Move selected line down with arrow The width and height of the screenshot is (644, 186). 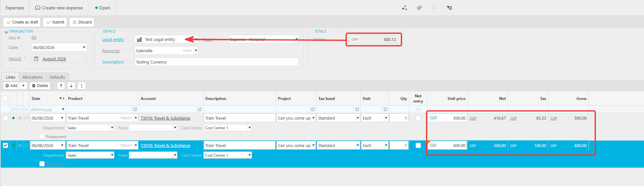click(71, 86)
